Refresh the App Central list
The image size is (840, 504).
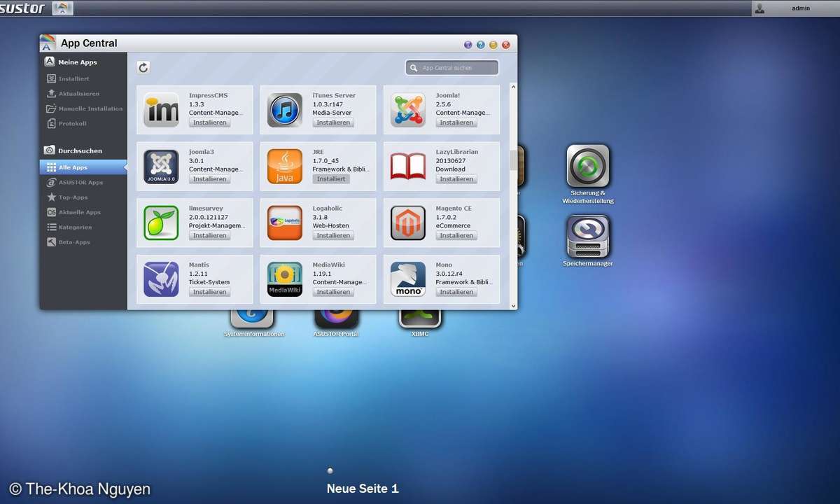tap(143, 67)
